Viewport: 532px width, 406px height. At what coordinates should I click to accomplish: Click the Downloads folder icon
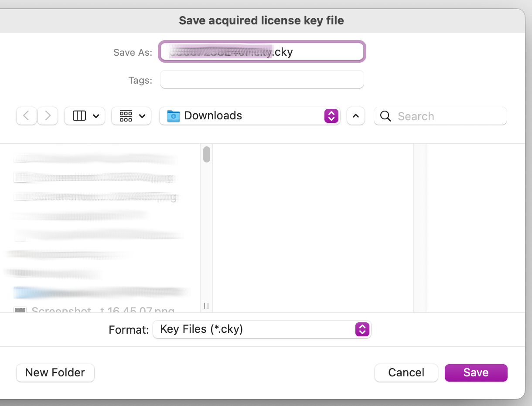tap(174, 115)
